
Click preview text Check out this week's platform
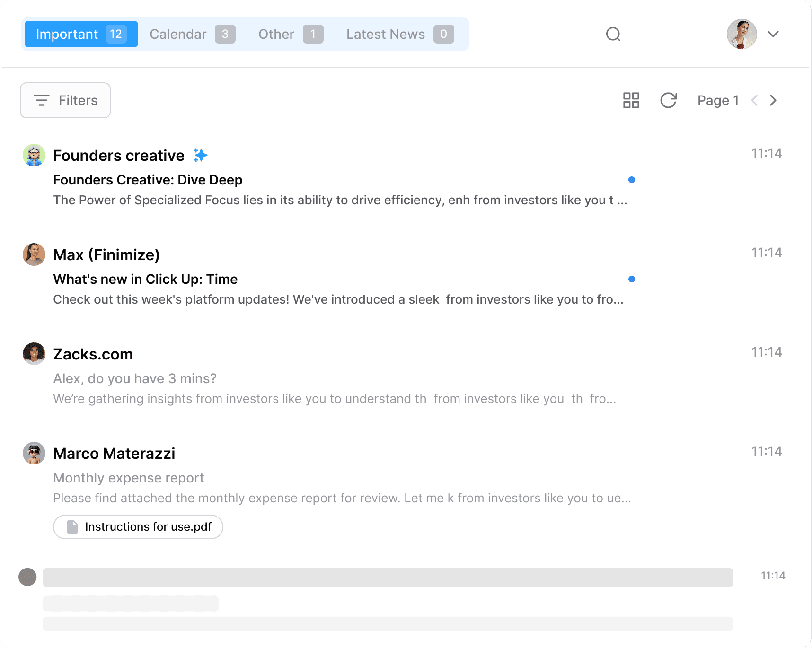[338, 299]
